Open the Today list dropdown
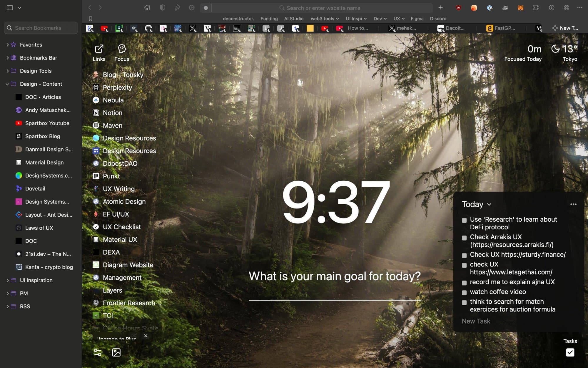This screenshot has height=368, width=588. 477,204
